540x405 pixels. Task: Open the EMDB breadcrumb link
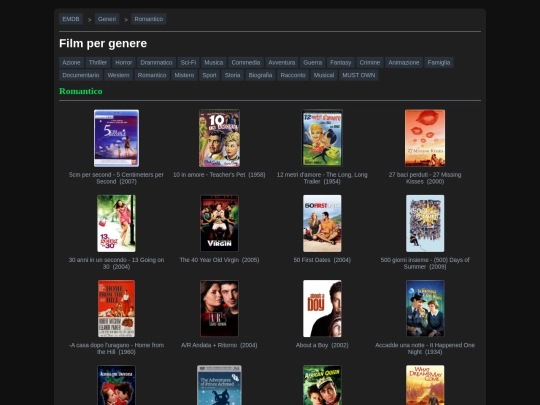tap(71, 19)
